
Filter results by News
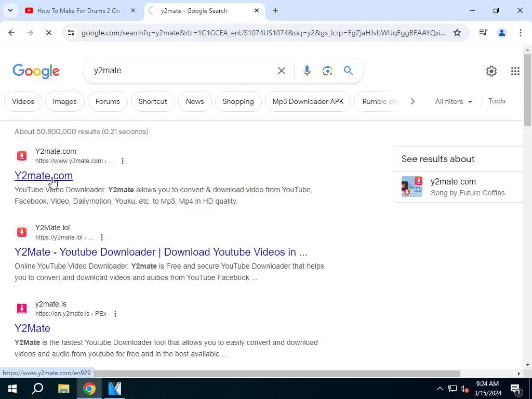pos(195,101)
